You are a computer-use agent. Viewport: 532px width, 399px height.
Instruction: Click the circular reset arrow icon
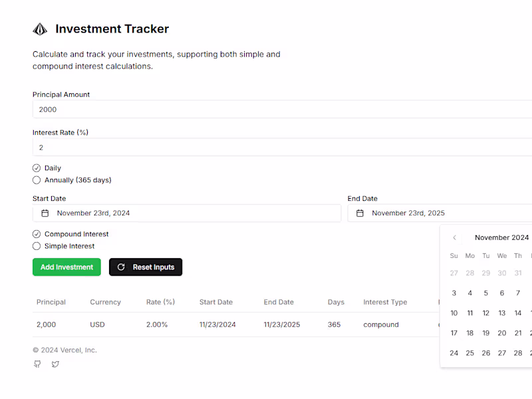click(x=121, y=267)
